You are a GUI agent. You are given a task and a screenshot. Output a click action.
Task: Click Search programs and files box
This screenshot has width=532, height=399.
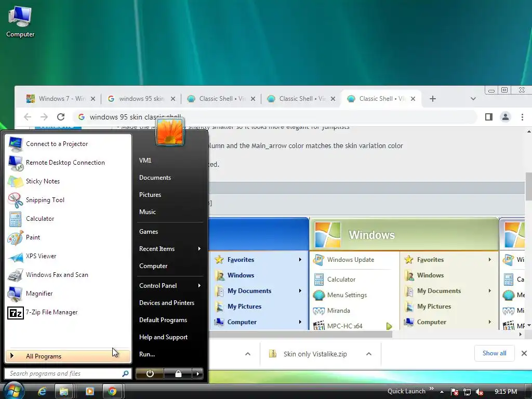[x=68, y=374]
